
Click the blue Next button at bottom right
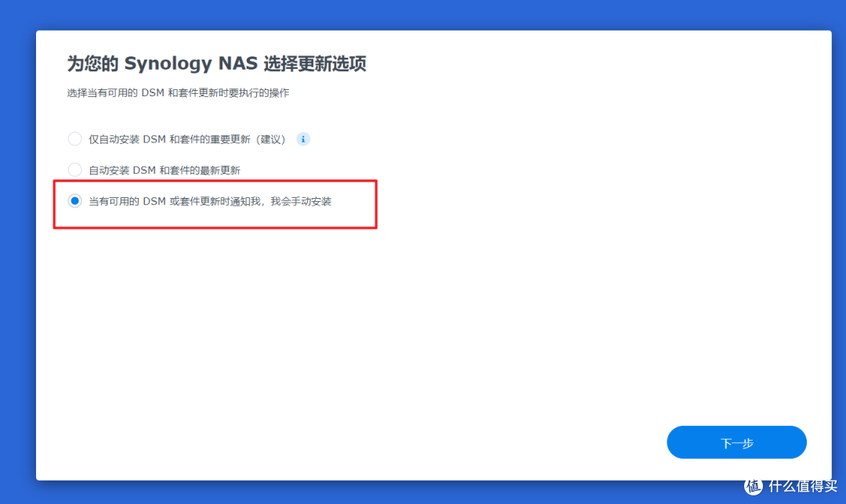pyautogui.click(x=736, y=442)
